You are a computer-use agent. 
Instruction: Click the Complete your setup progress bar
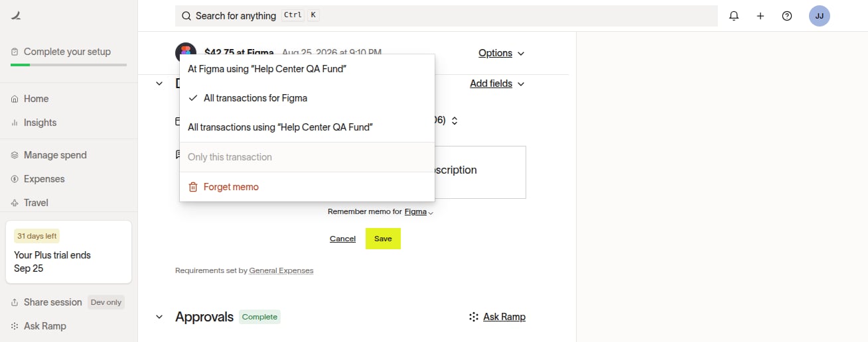click(68, 65)
